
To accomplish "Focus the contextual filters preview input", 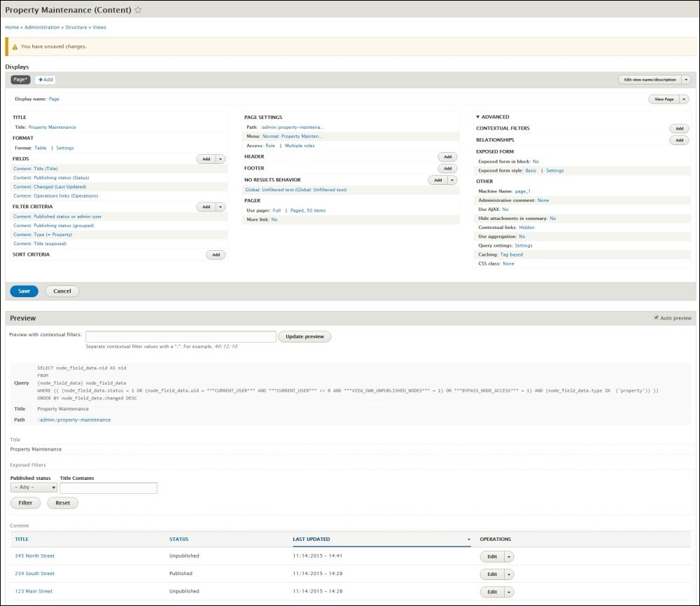I will pos(181,336).
